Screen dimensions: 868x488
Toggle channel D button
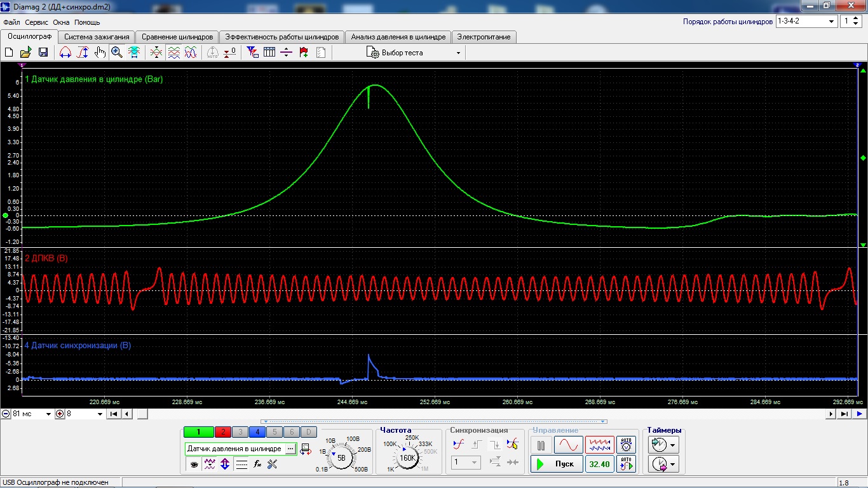pos(308,432)
